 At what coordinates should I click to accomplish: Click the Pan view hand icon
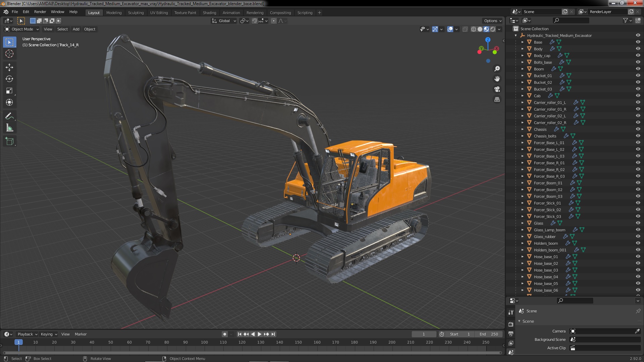[x=497, y=79]
